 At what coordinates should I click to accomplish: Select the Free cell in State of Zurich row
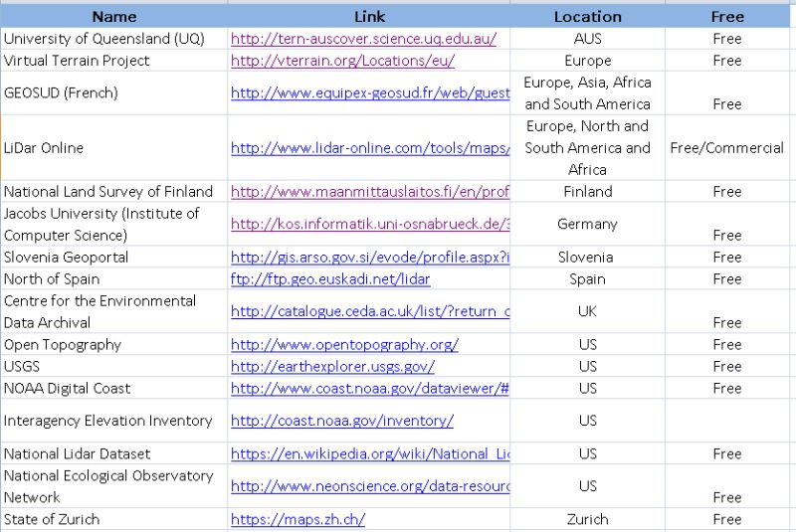pyautogui.click(x=727, y=519)
